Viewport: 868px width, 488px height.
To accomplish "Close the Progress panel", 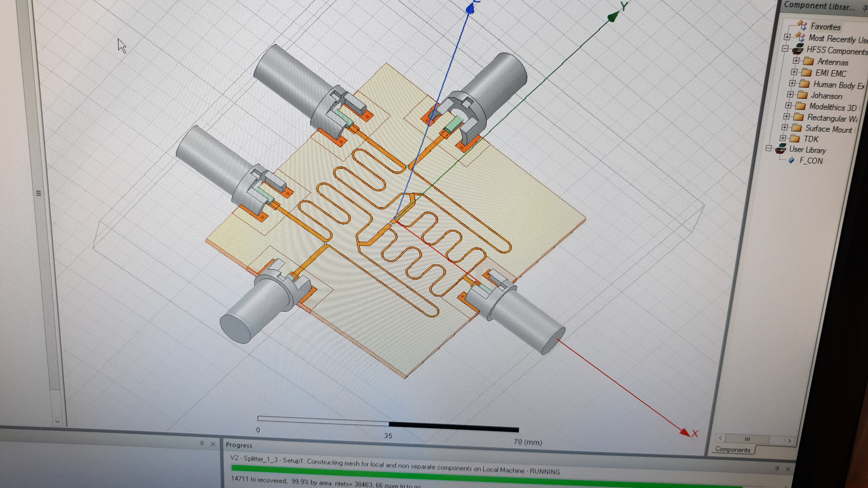I will (x=788, y=469).
